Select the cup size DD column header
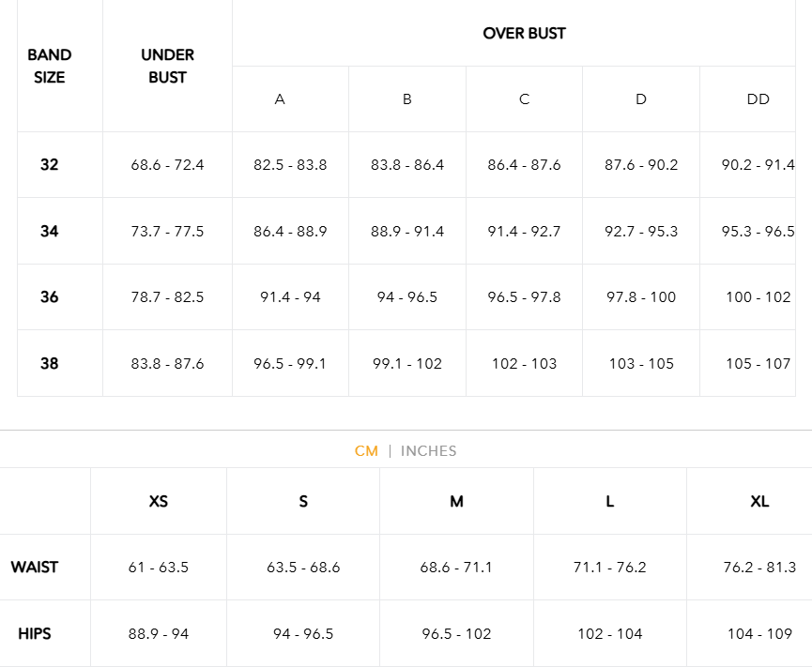The height and width of the screenshot is (667, 812). click(x=758, y=99)
